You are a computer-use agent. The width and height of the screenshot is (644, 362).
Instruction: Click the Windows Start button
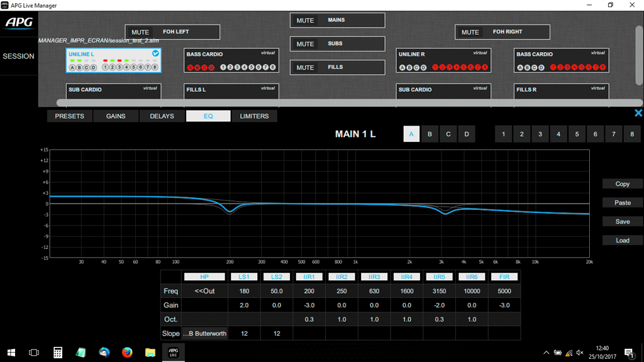(11, 353)
